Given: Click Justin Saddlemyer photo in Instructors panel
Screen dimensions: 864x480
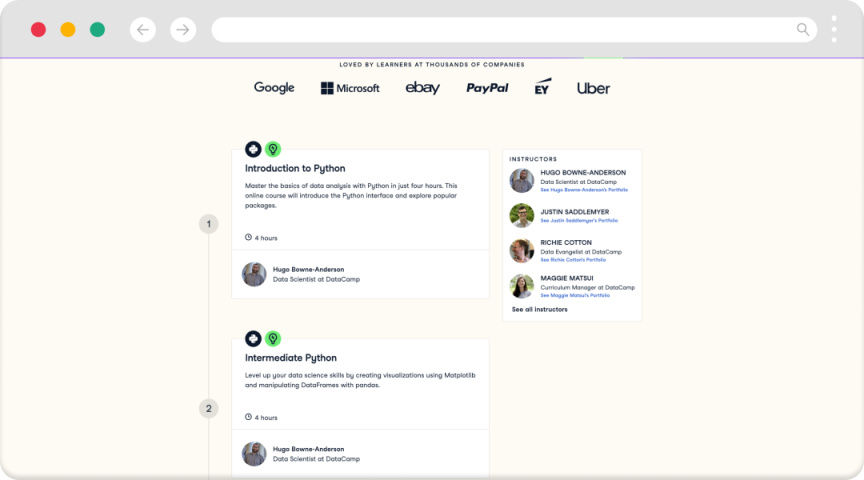Looking at the screenshot, I should point(522,215).
